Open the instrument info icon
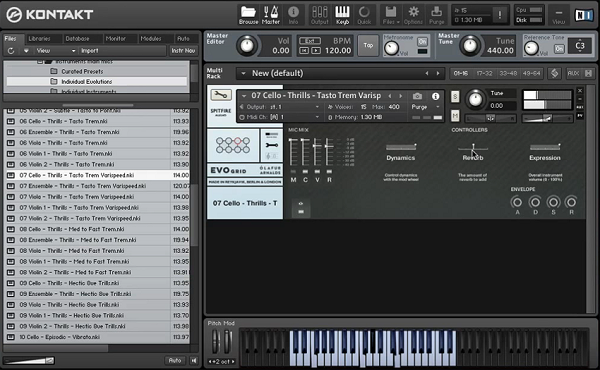The width and height of the screenshot is (600, 370). 435,96
